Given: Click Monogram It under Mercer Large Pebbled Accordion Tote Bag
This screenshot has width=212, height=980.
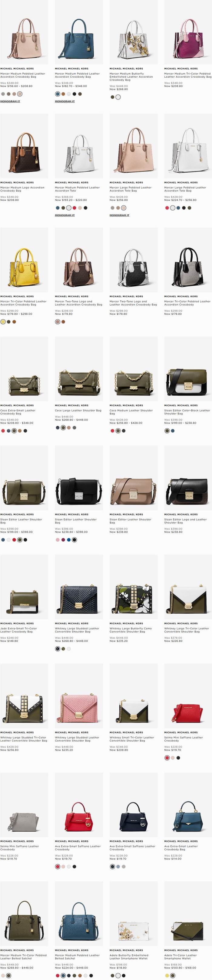Looking at the screenshot, I should tap(119, 215).
